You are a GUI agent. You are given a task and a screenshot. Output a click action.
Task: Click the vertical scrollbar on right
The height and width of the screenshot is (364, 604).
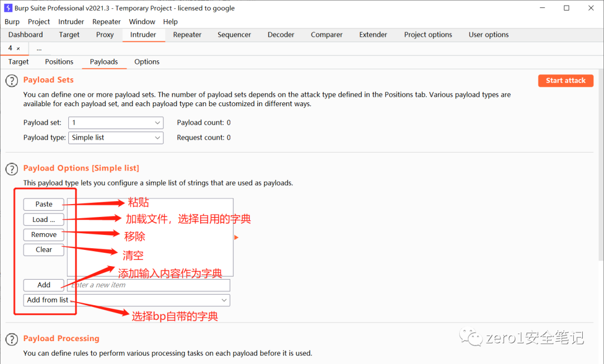(601, 166)
